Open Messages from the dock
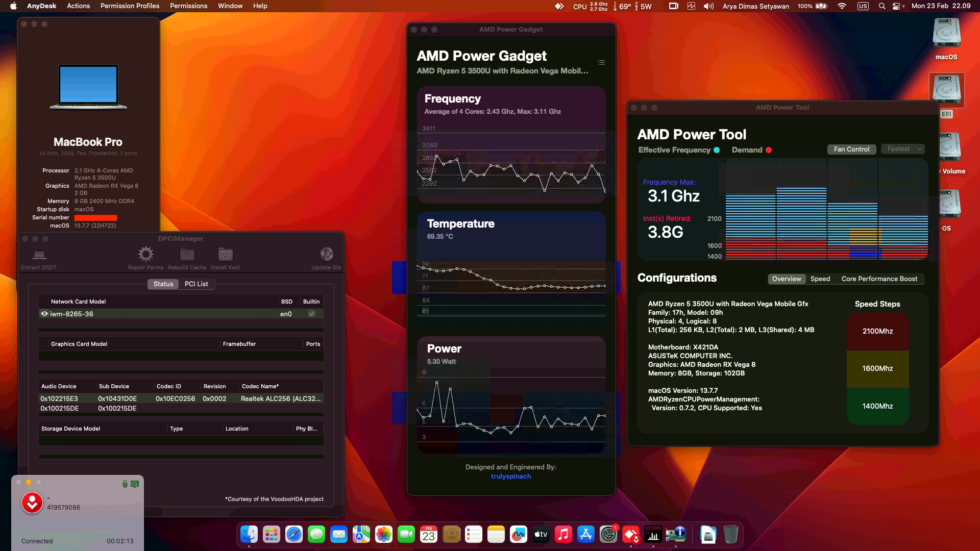Image resolution: width=980 pixels, height=551 pixels. point(316,534)
